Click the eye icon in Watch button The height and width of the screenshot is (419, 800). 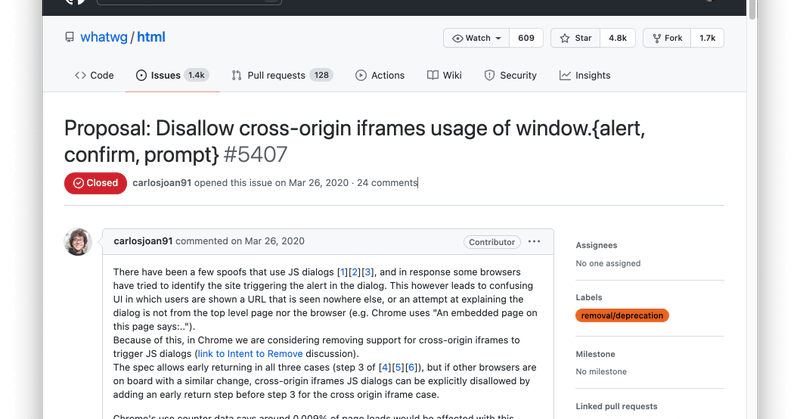tap(458, 38)
